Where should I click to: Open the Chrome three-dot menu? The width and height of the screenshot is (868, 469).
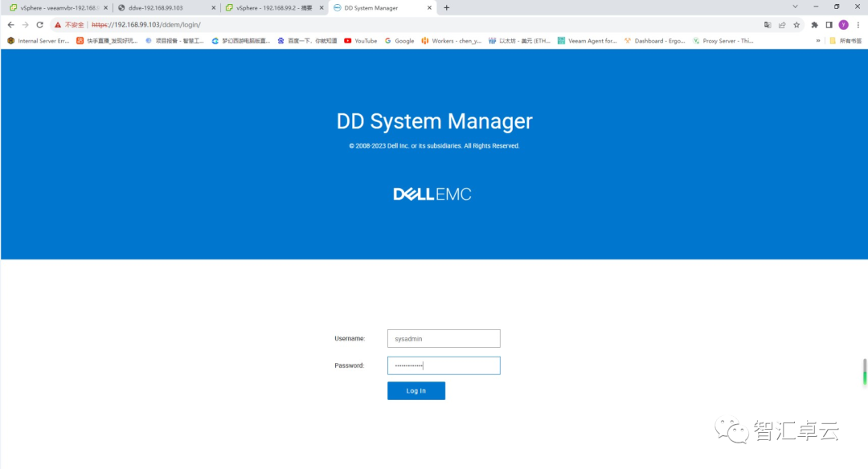pyautogui.click(x=858, y=25)
